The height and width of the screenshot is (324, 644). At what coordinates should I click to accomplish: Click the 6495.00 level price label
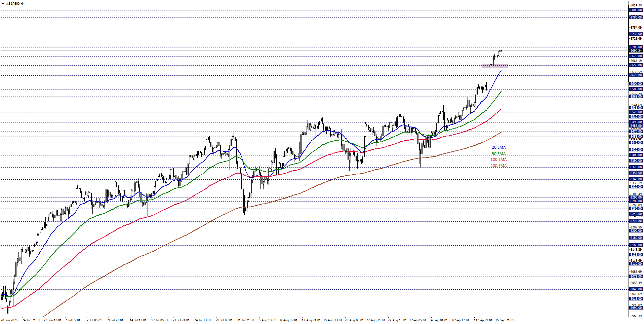[636, 122]
